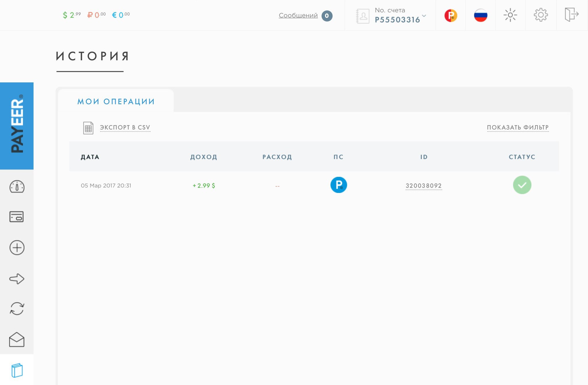
Task: Sort by the ДАТА column header
Action: tap(90, 157)
